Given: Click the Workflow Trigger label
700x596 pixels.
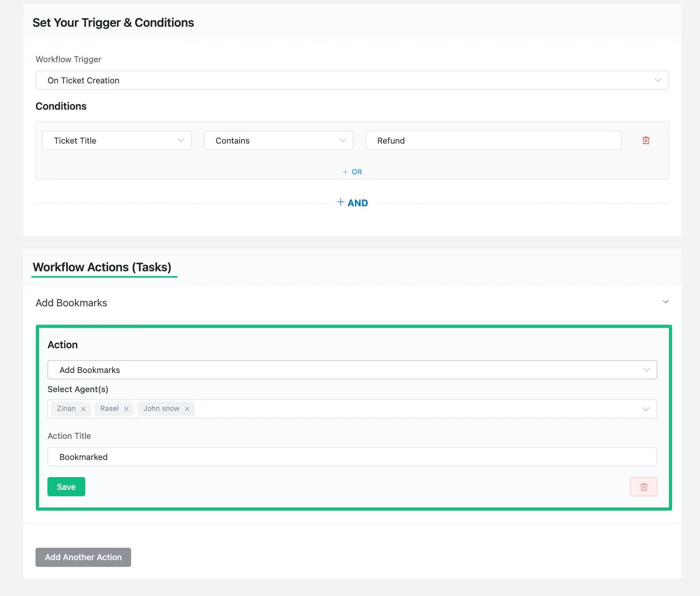Looking at the screenshot, I should pos(69,59).
